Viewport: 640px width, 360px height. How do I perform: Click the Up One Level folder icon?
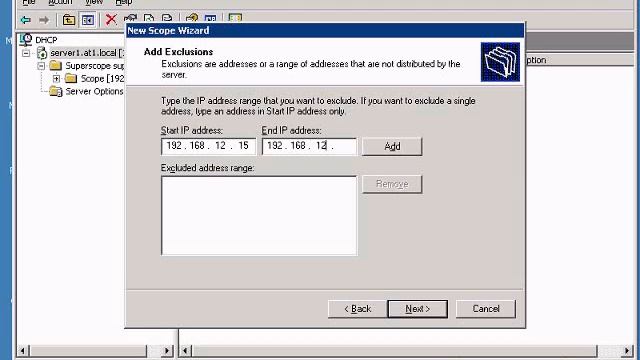69,20
